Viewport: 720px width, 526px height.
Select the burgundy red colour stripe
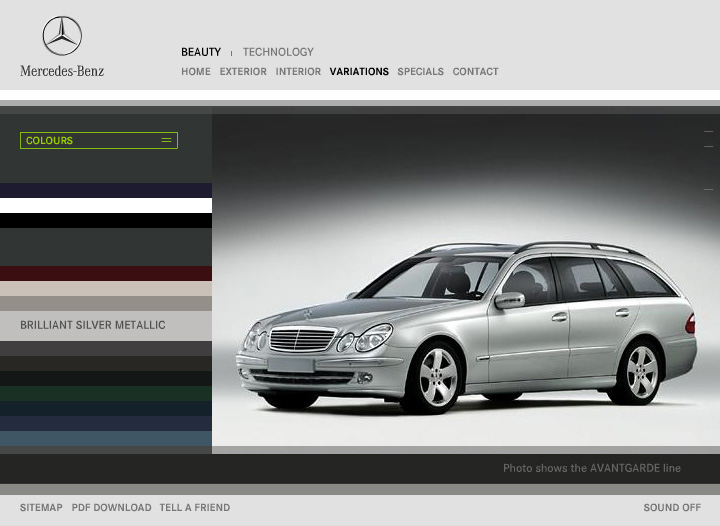pyautogui.click(x=106, y=273)
